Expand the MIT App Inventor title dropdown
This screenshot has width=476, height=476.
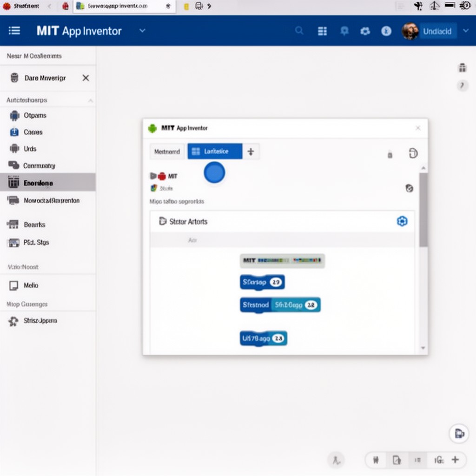click(x=142, y=31)
